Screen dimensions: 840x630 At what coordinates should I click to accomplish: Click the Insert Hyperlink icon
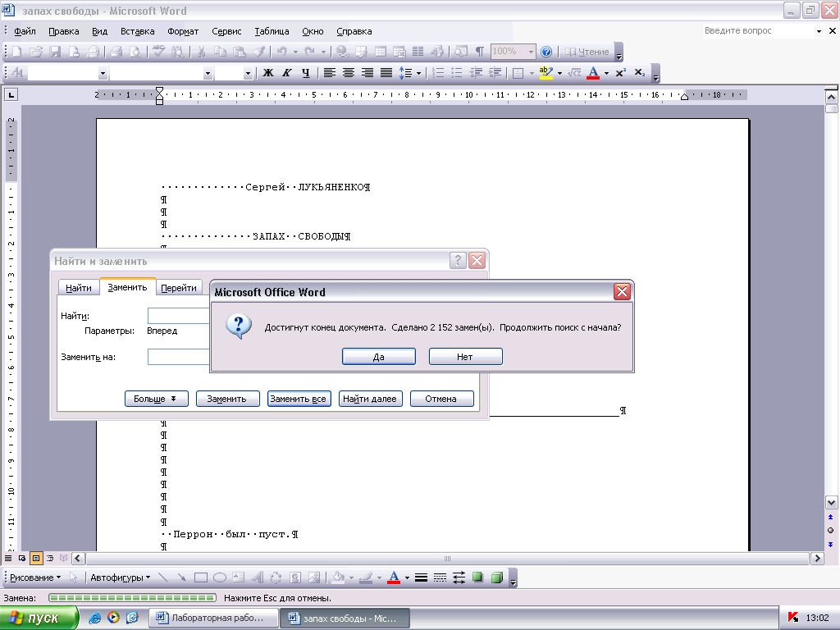pyautogui.click(x=342, y=52)
